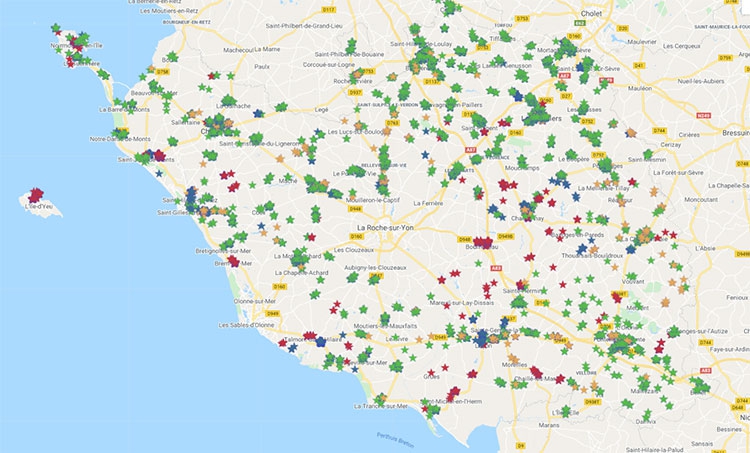Viewport: 750px width, 453px height.
Task: Click the Les Clouzeaux label
Action: [354, 250]
